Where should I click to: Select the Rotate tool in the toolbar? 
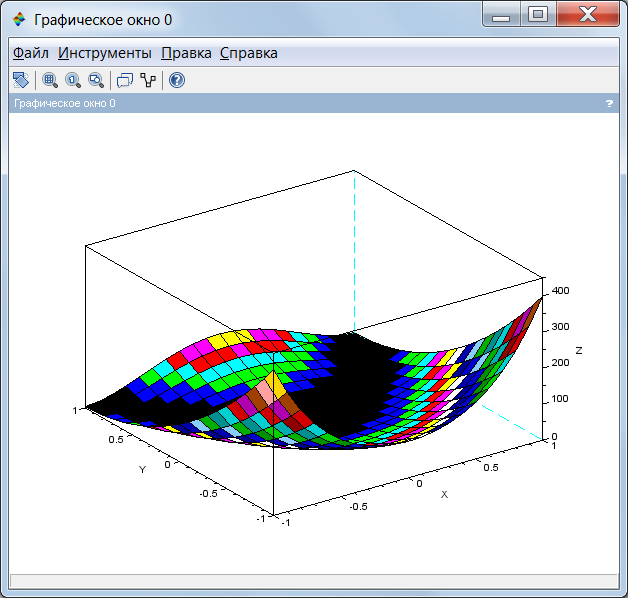pos(21,80)
